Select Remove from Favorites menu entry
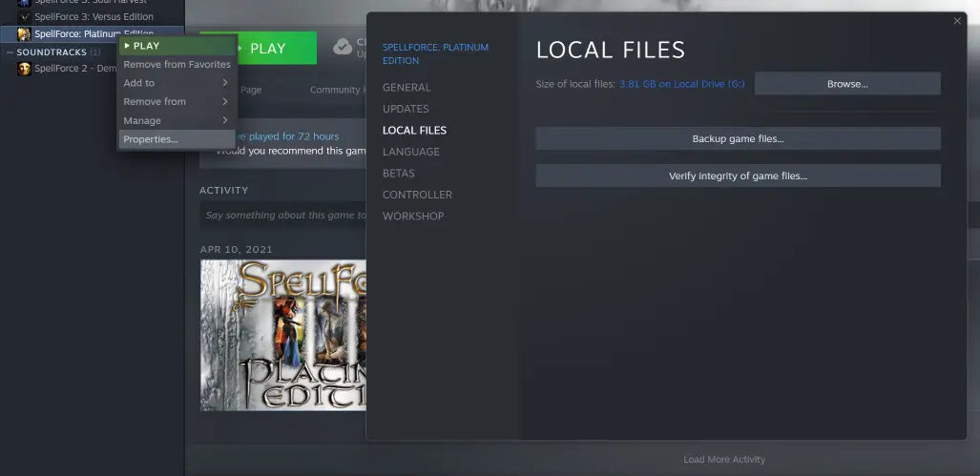 coord(177,64)
